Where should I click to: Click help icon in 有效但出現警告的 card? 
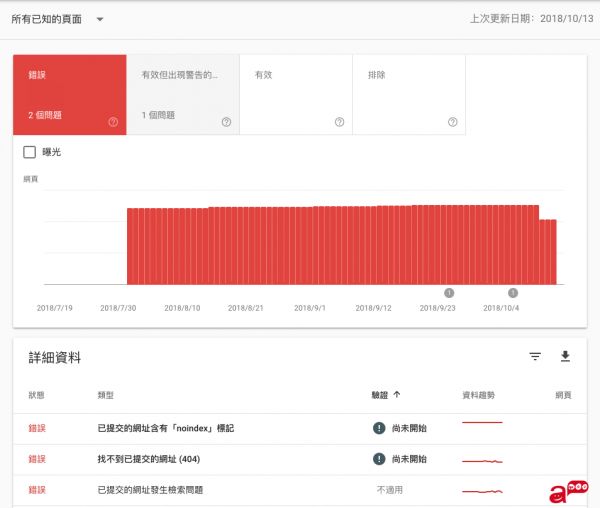226,122
